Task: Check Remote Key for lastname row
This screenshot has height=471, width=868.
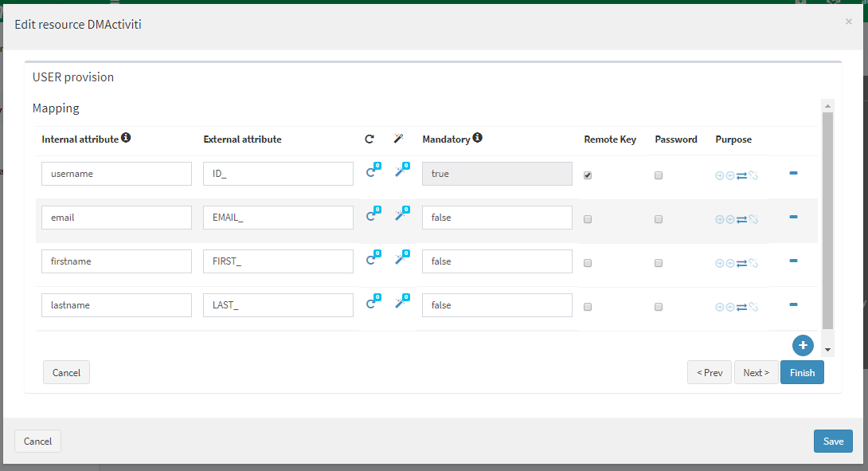Action: (588, 307)
